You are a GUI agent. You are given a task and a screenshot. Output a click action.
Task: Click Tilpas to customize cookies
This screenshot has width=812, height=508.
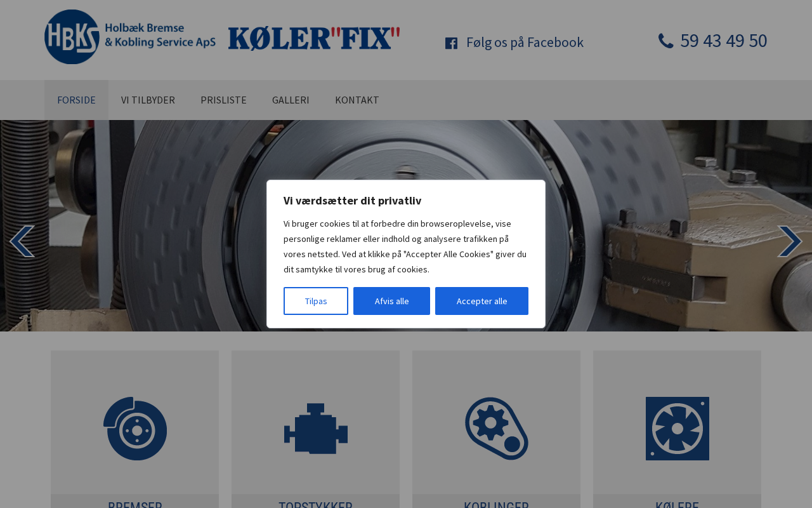pos(316,301)
